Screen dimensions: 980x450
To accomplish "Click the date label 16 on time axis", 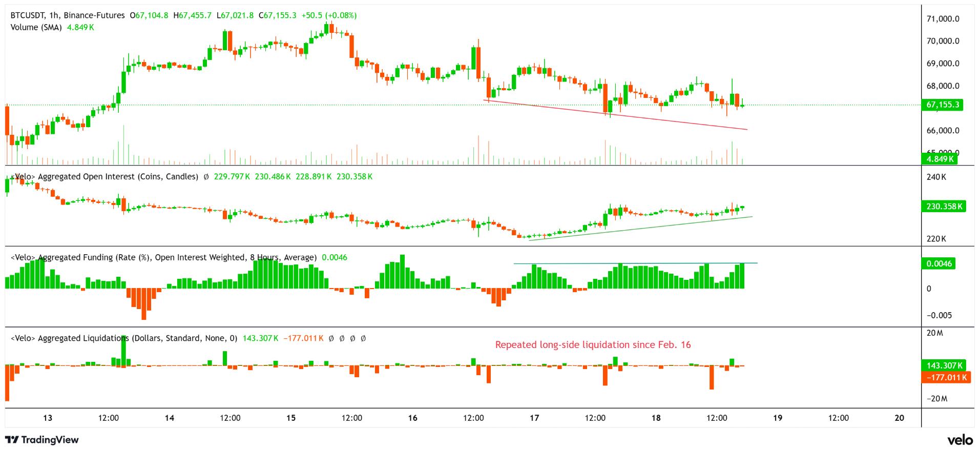I will [413, 418].
